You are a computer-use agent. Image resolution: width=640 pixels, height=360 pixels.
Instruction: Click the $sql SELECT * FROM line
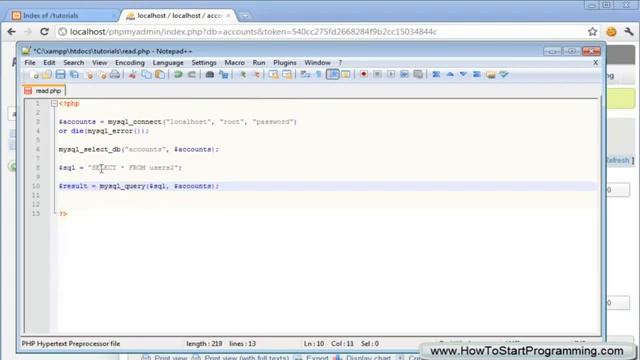point(120,168)
